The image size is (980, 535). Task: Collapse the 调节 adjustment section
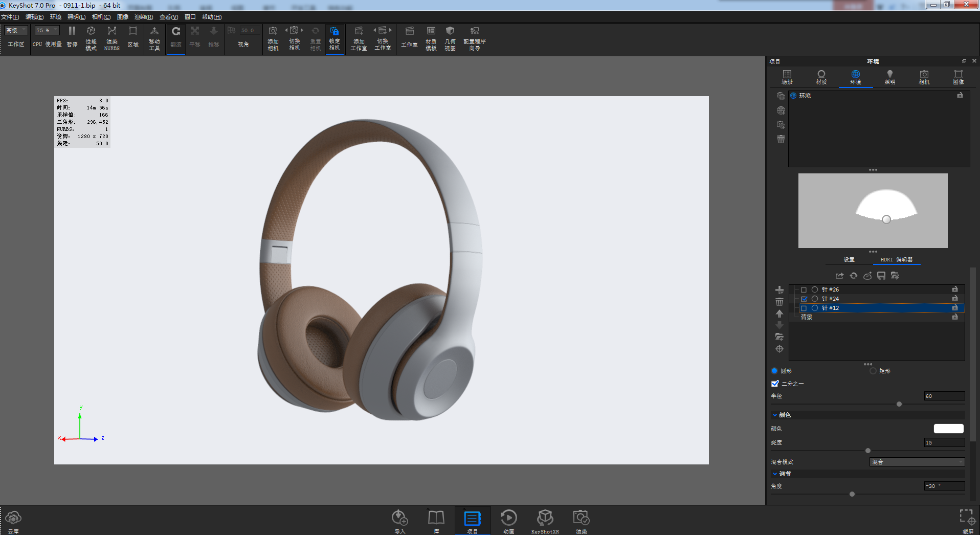coord(775,474)
